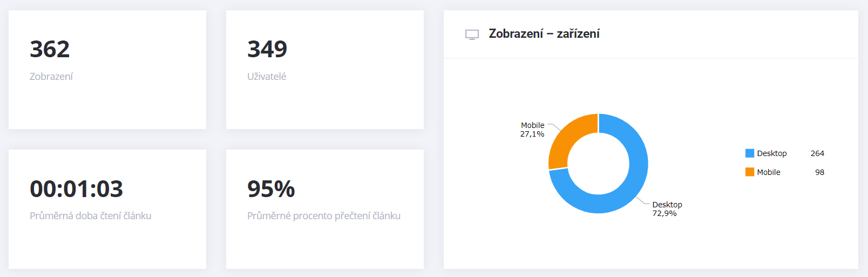Click the 362 views number

[x=50, y=49]
